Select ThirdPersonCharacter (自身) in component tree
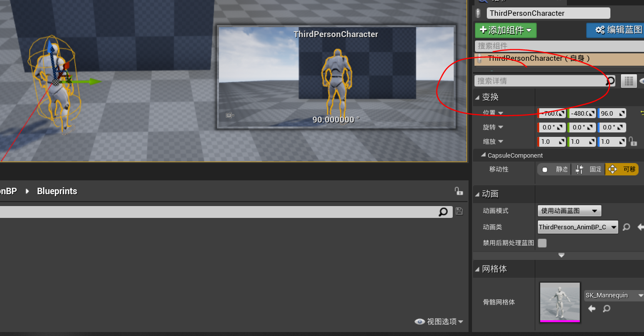This screenshot has width=644, height=336. pyautogui.click(x=559, y=59)
